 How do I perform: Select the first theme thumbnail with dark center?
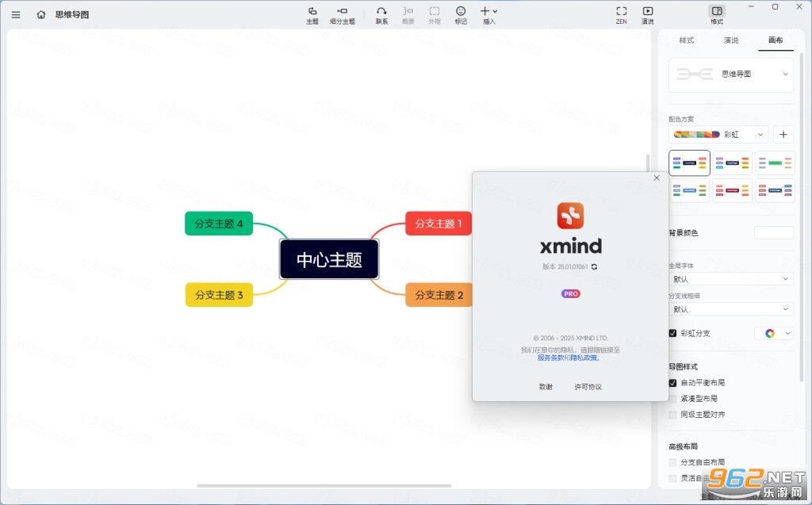pyautogui.click(x=689, y=163)
